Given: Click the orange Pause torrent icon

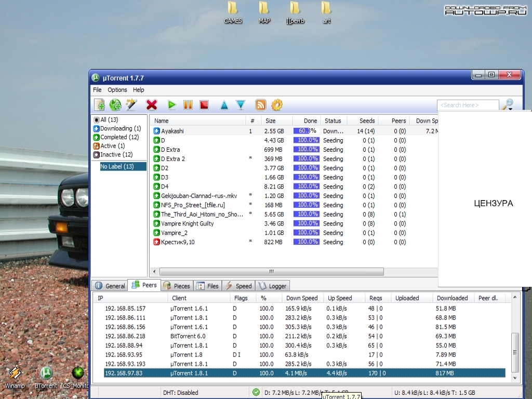Looking at the screenshot, I should [188, 105].
